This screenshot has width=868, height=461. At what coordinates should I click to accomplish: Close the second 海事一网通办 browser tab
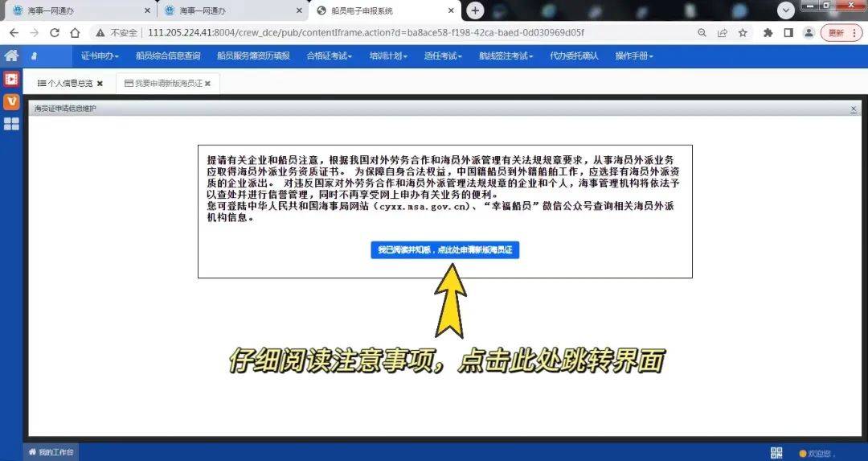[299, 10]
